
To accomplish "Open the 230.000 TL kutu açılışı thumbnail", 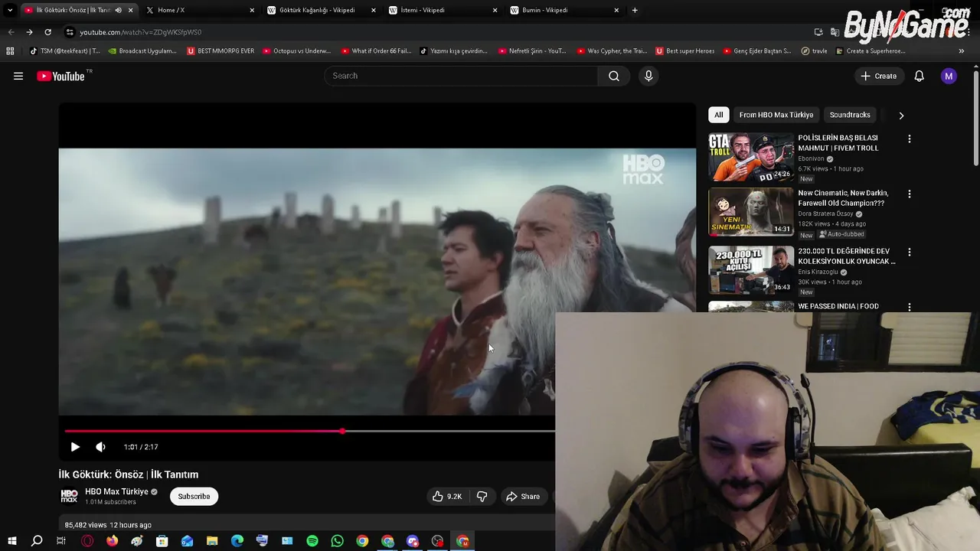I will pyautogui.click(x=751, y=269).
